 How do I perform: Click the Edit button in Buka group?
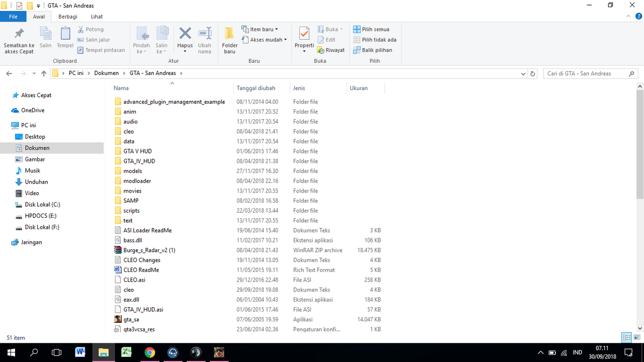click(326, 40)
